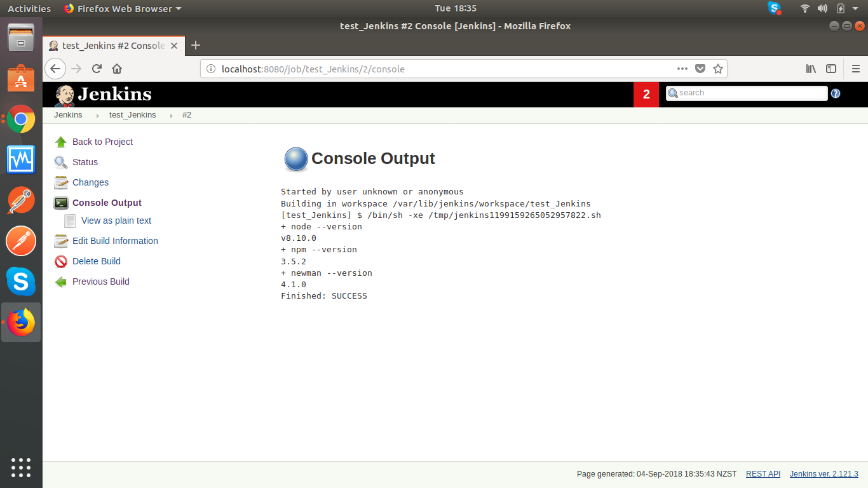Click the Finished: SUCCESS console line
868x488 pixels.
coord(324,296)
